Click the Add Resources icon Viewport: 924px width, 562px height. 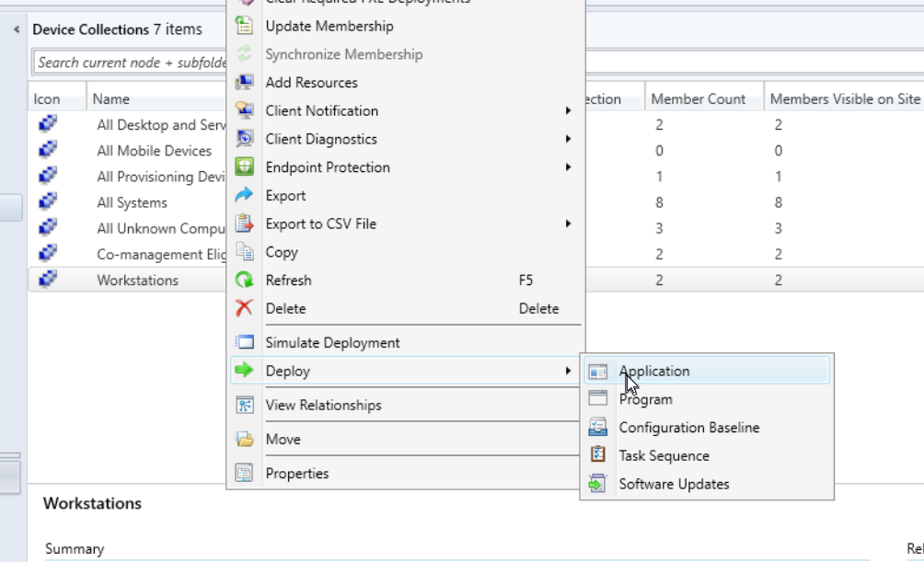[244, 83]
